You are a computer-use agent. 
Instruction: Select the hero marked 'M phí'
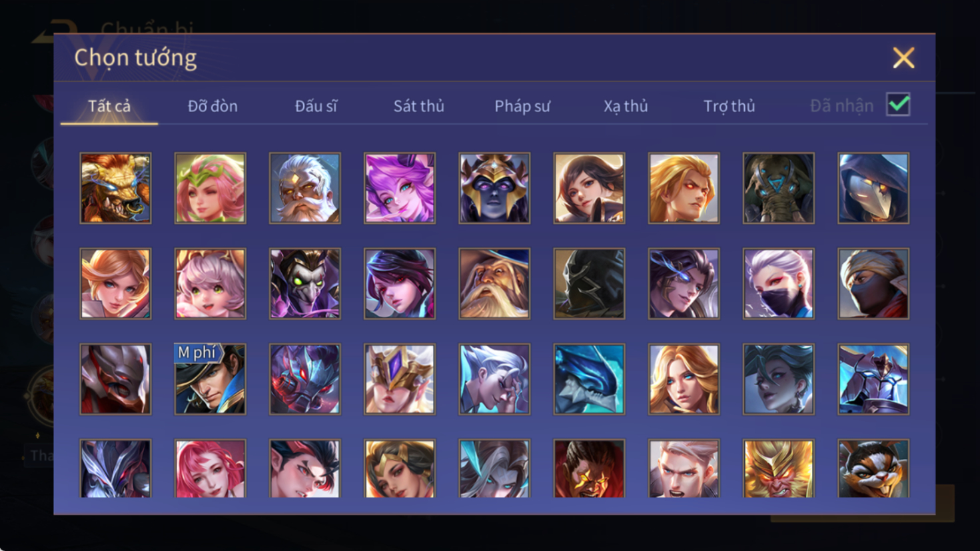point(210,379)
